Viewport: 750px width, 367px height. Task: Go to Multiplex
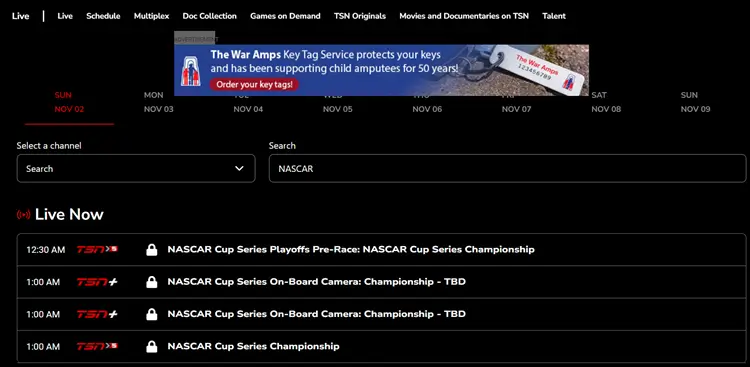[152, 16]
